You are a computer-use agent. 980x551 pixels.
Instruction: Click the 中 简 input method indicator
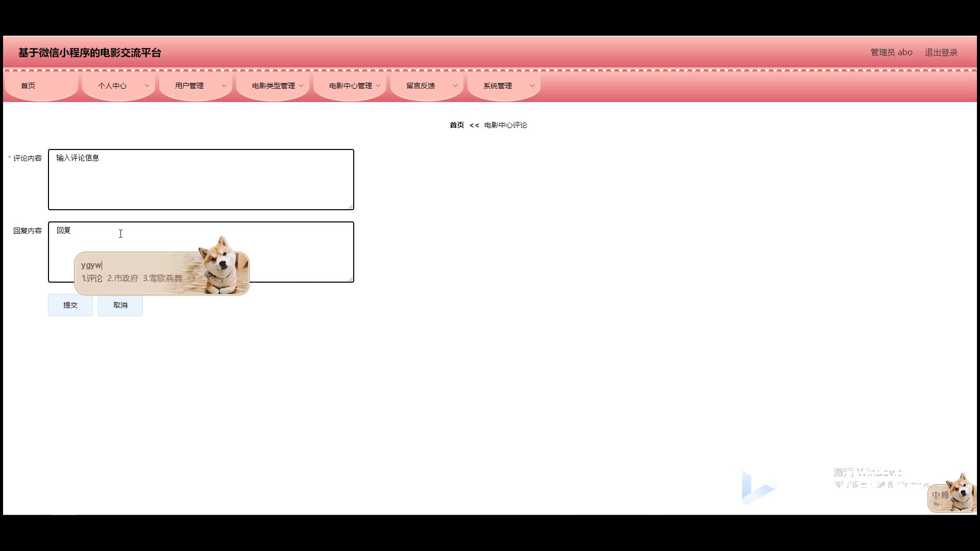[940, 495]
